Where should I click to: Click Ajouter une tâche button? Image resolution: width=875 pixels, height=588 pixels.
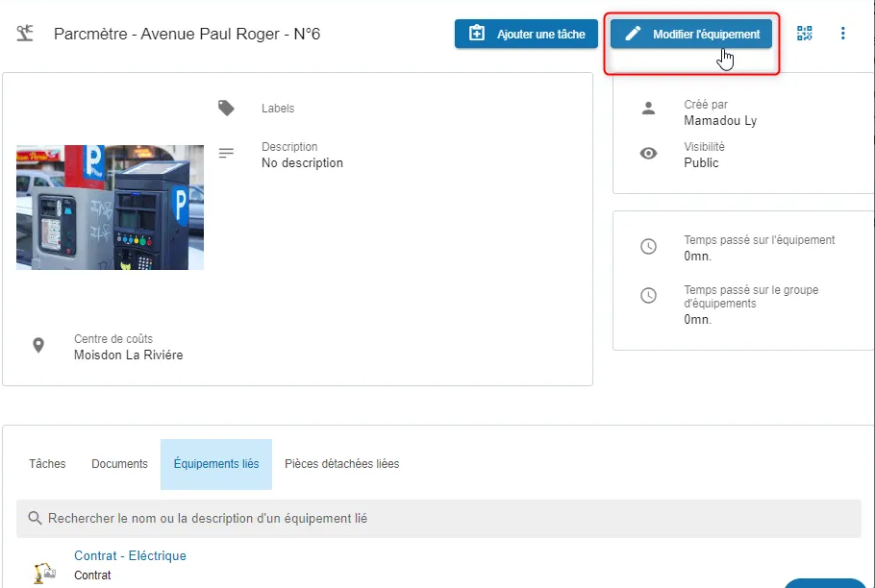(526, 34)
